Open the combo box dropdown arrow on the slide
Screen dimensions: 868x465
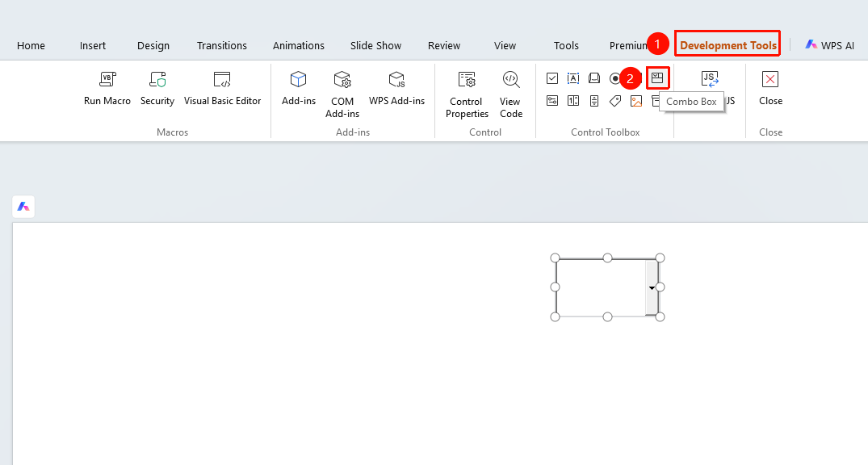pos(652,288)
